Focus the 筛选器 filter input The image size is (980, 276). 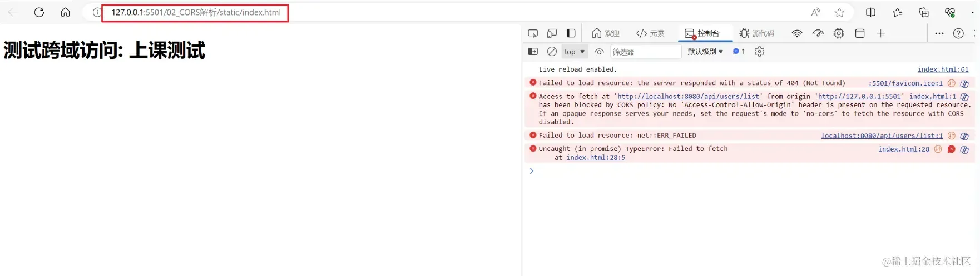point(646,52)
